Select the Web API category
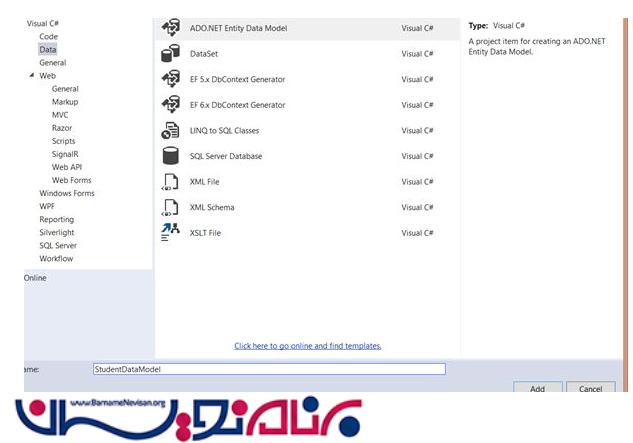This screenshot has height=443, width=633. [x=67, y=167]
